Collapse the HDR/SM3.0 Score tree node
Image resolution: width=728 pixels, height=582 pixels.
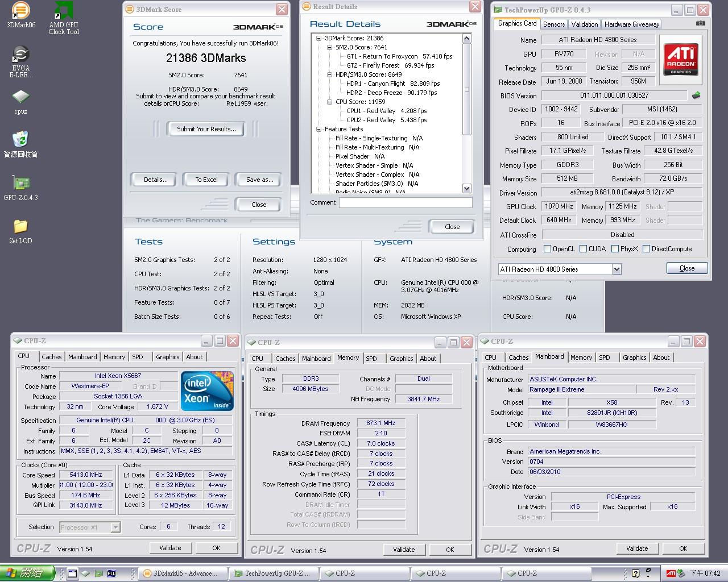(329, 74)
